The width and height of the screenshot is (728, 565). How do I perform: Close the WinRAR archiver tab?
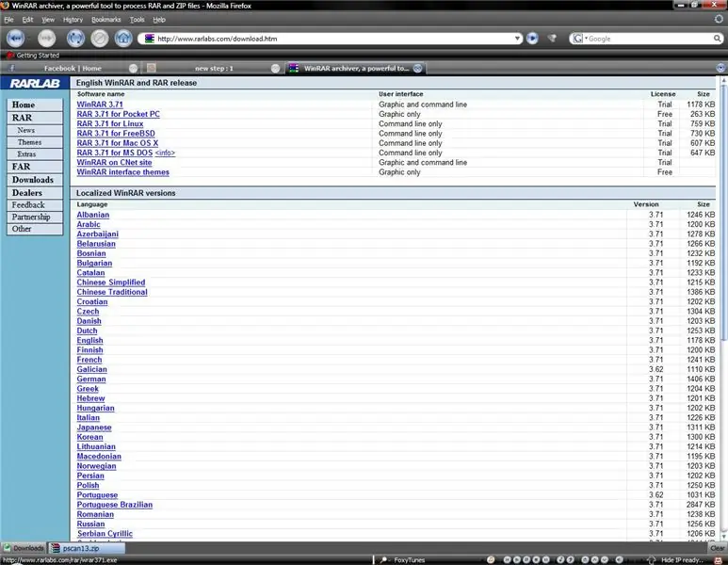coord(418,68)
